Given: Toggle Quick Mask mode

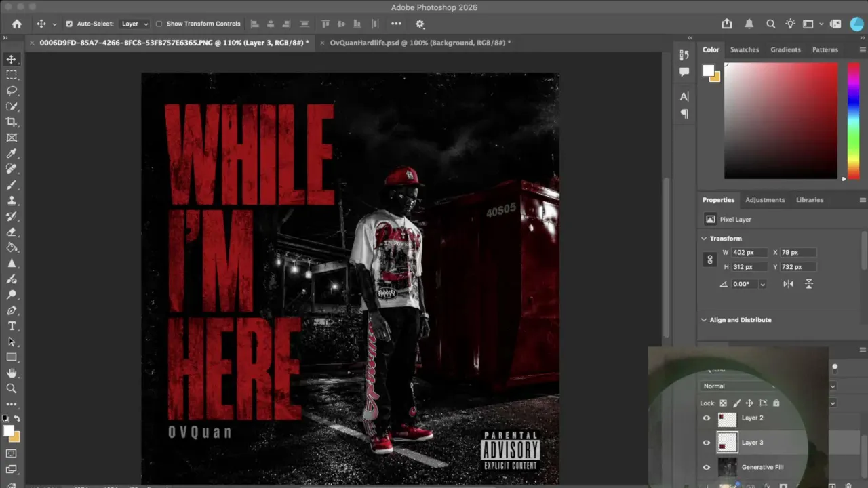Looking at the screenshot, I should pos(12,453).
